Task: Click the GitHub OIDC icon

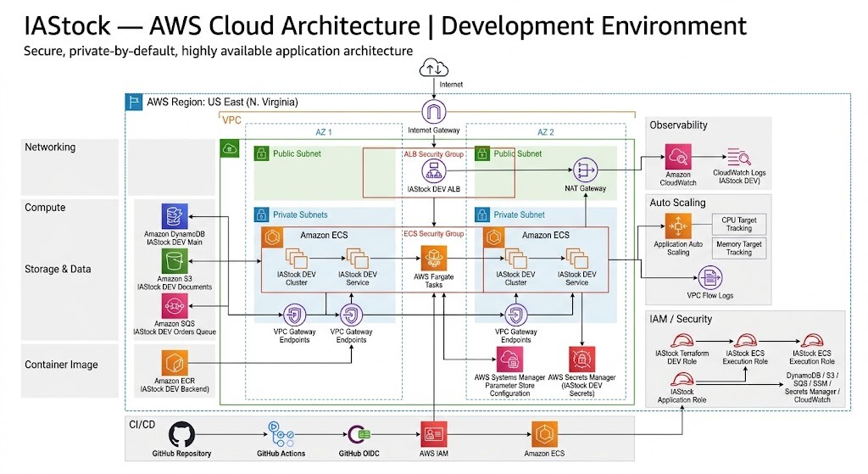Action: tap(359, 435)
